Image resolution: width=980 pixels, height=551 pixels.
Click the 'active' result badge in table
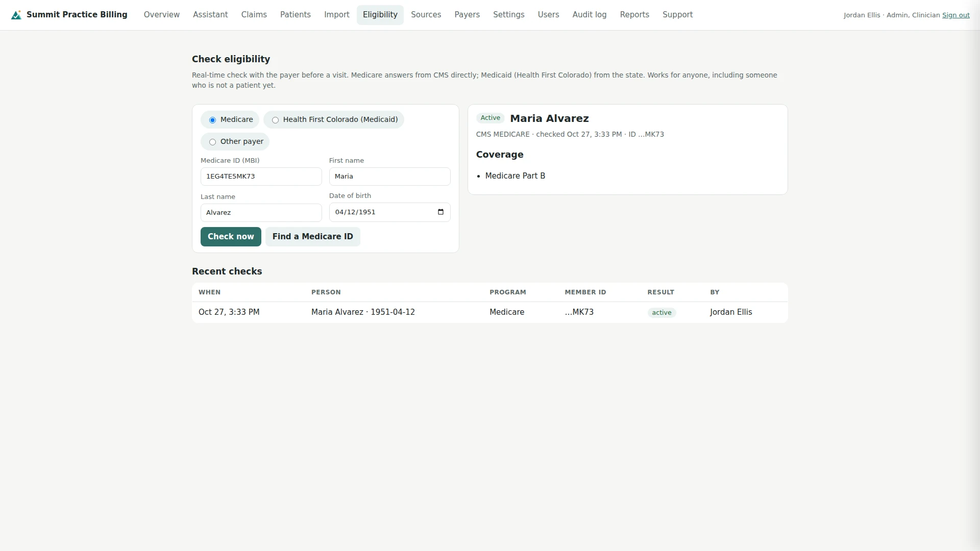pyautogui.click(x=662, y=313)
